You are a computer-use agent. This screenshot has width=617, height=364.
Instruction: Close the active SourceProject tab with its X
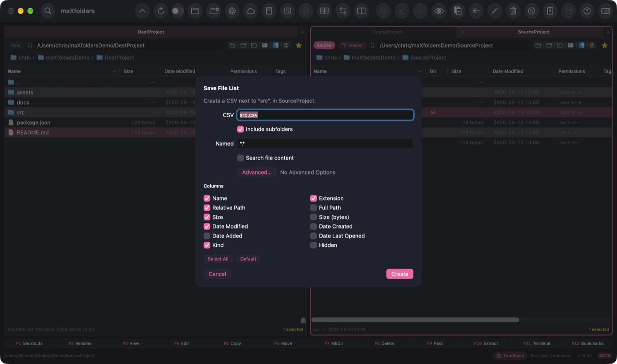point(463,32)
